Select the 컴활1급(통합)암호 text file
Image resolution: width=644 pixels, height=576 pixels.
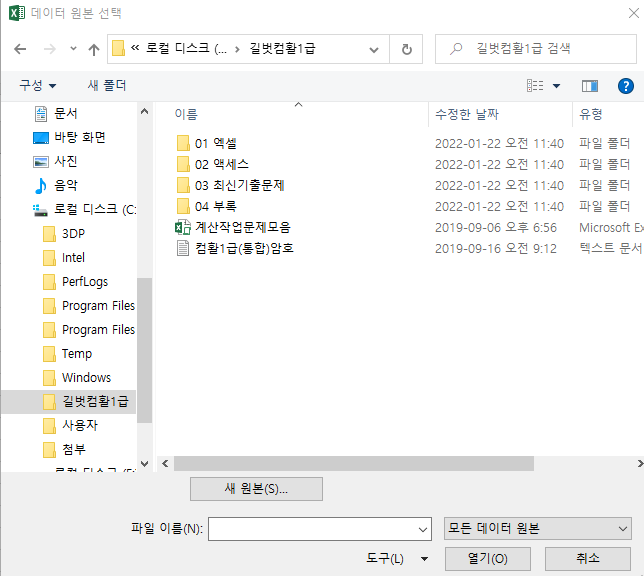[244, 248]
